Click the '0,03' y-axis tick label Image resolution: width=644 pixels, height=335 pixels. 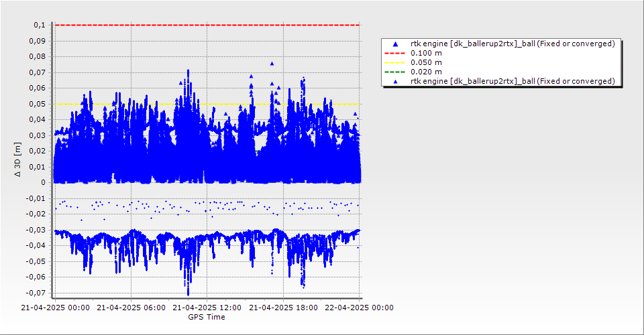(38, 135)
